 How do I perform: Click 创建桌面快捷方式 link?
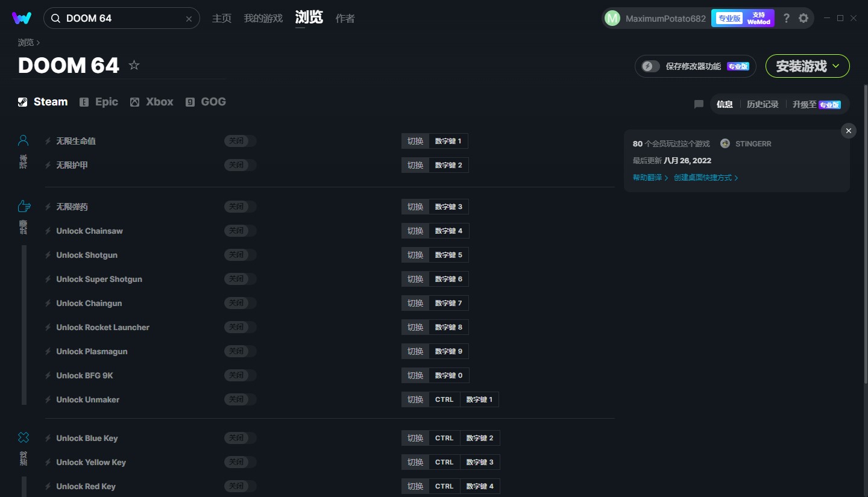(x=706, y=178)
